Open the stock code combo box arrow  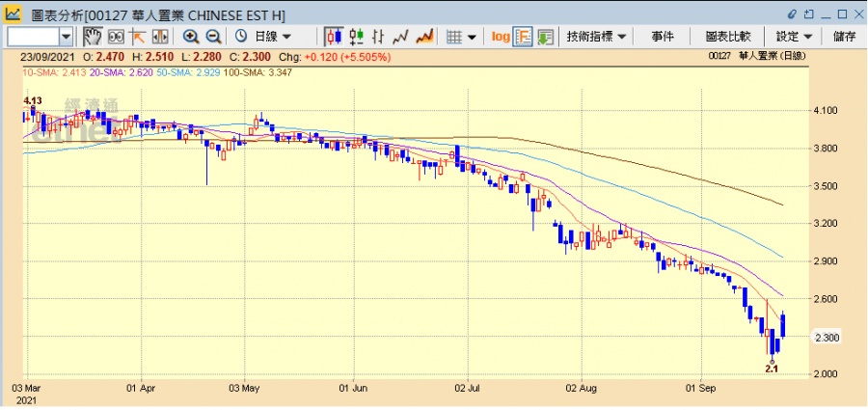[x=66, y=37]
